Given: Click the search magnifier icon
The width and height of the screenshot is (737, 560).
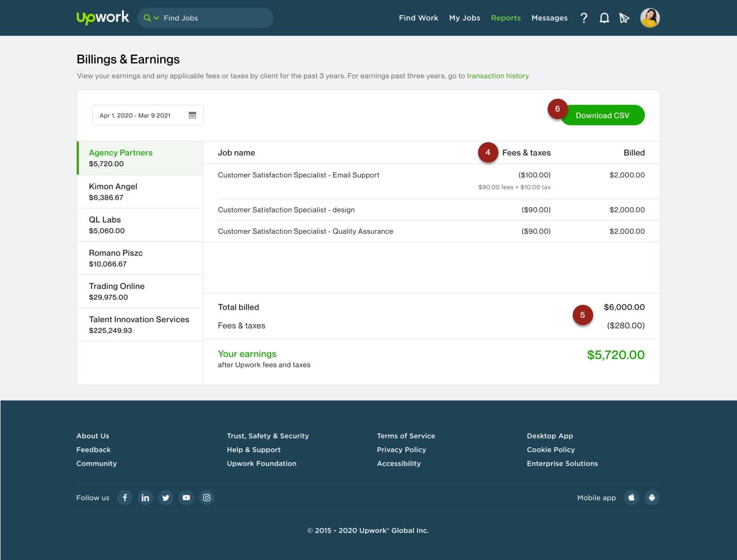Looking at the screenshot, I should [147, 18].
